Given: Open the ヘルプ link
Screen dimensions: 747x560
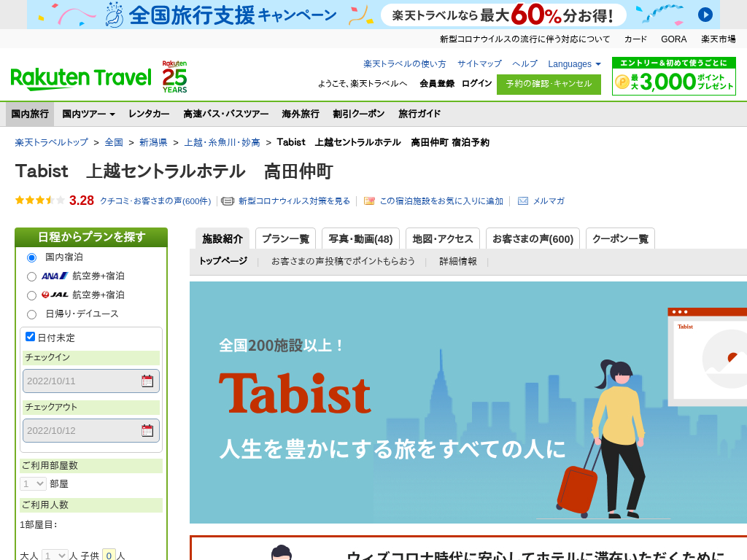Looking at the screenshot, I should coord(525,64).
